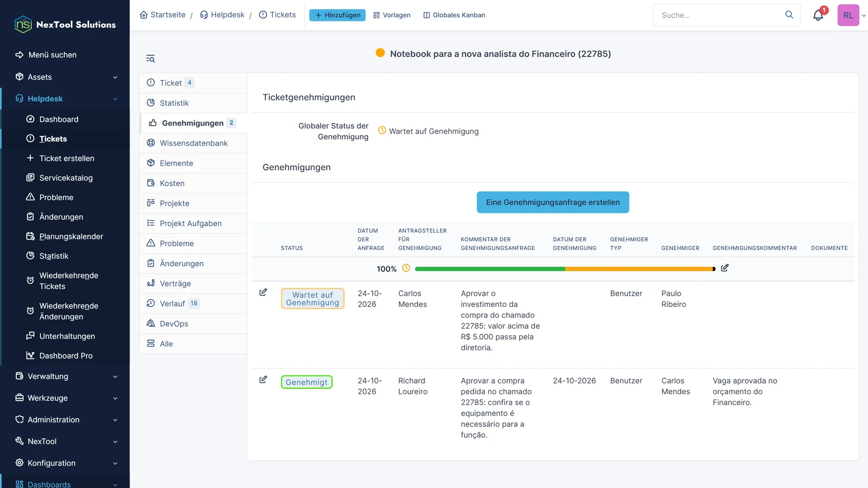Expand the Assets menu chevron

pyautogui.click(x=115, y=78)
